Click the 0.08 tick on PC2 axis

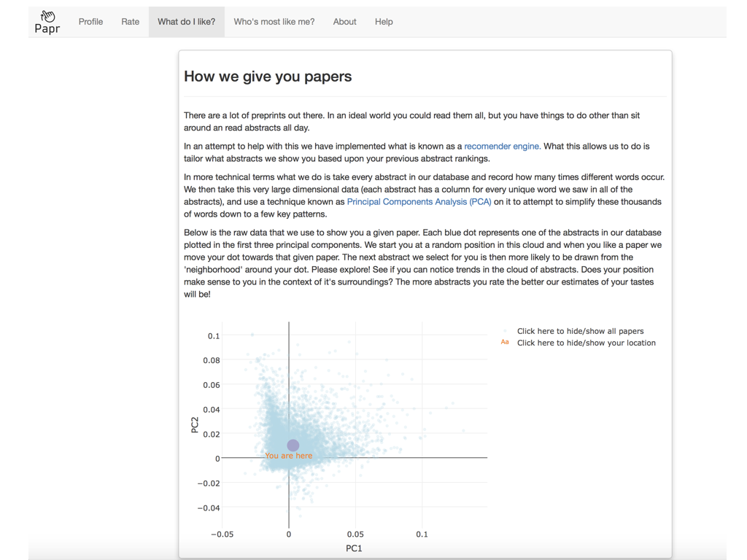(x=212, y=360)
